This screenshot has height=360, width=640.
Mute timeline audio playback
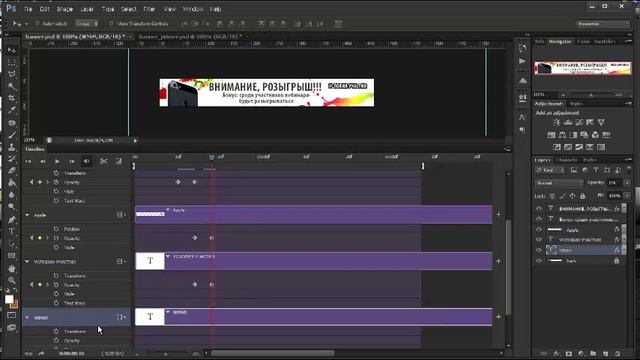87,161
